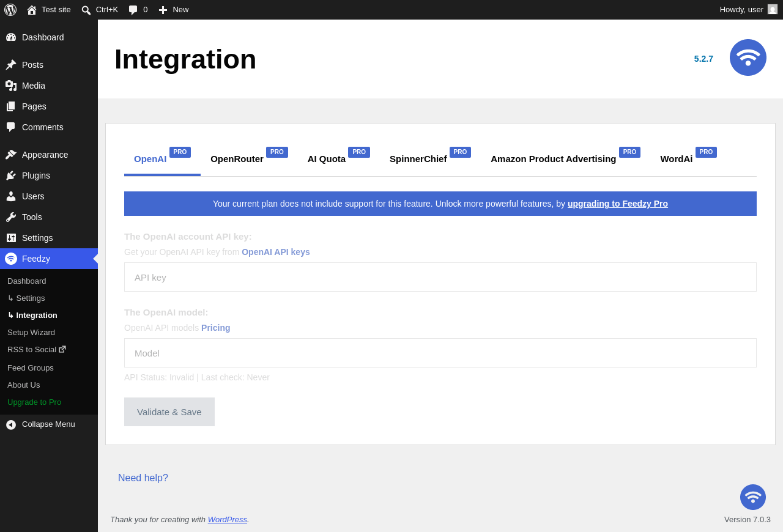Click the Dashboard gauge icon
The image size is (783, 532).
pyautogui.click(x=11, y=37)
